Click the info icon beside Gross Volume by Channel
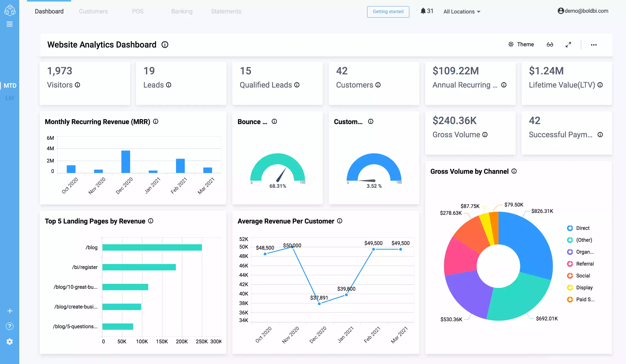Screen dimensions: 626x364 (514, 171)
